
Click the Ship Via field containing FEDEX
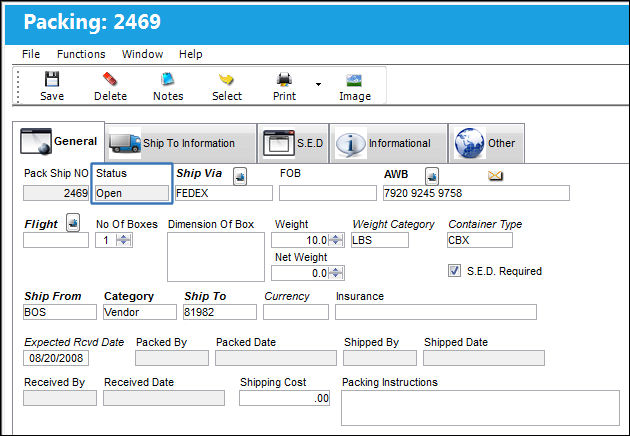[x=224, y=193]
